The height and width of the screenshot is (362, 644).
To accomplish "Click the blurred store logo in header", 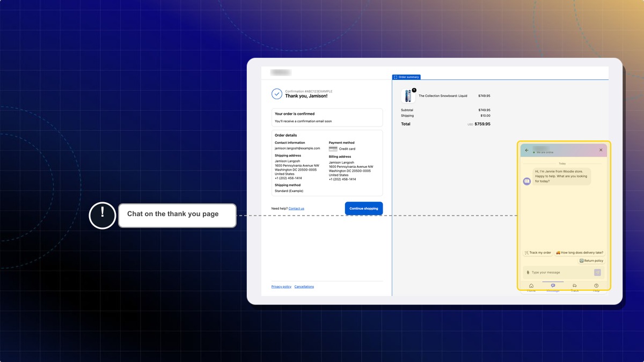I will tap(281, 72).
